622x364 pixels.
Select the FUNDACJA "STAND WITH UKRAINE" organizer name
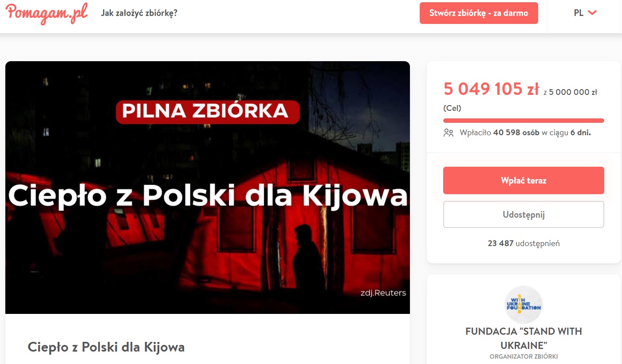pos(524,338)
